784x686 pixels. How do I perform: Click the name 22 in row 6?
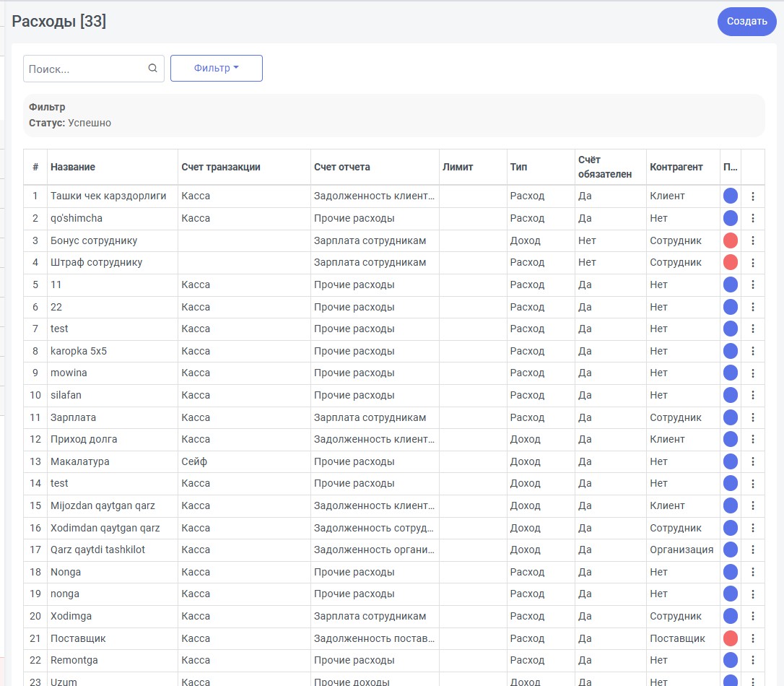click(56, 307)
